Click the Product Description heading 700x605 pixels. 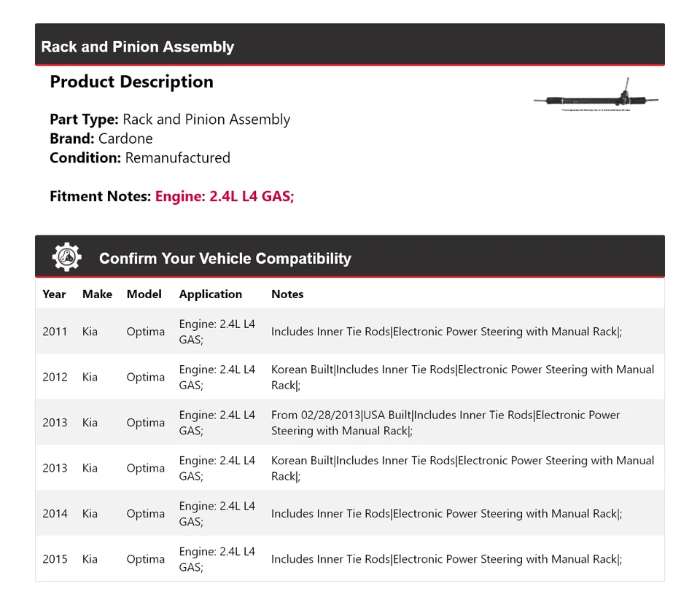tap(131, 82)
